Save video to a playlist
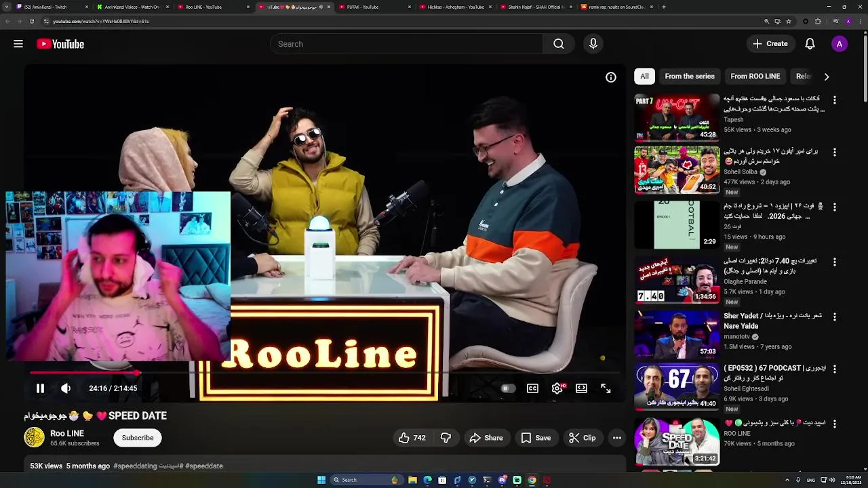 [536, 438]
